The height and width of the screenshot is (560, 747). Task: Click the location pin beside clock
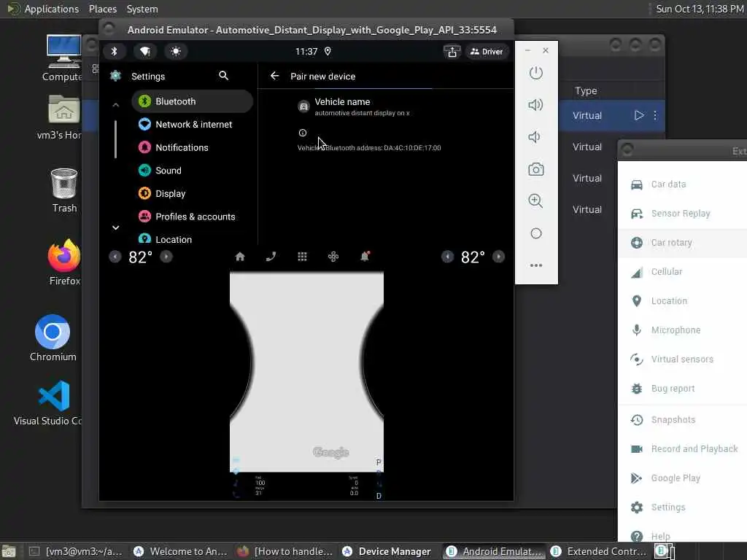coord(328,52)
